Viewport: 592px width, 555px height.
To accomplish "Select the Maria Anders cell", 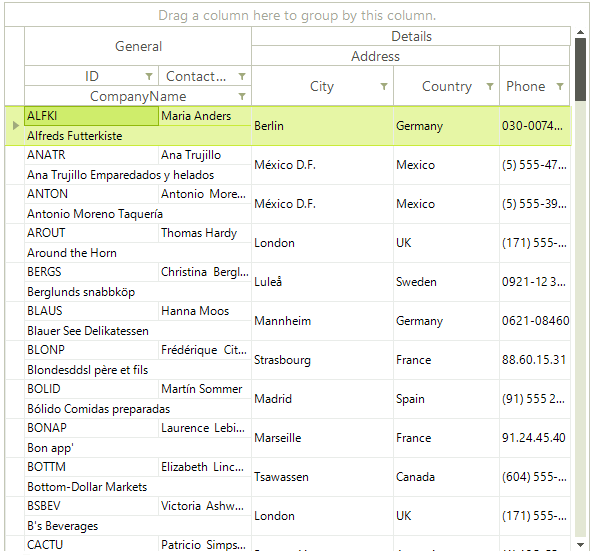I will coord(205,116).
